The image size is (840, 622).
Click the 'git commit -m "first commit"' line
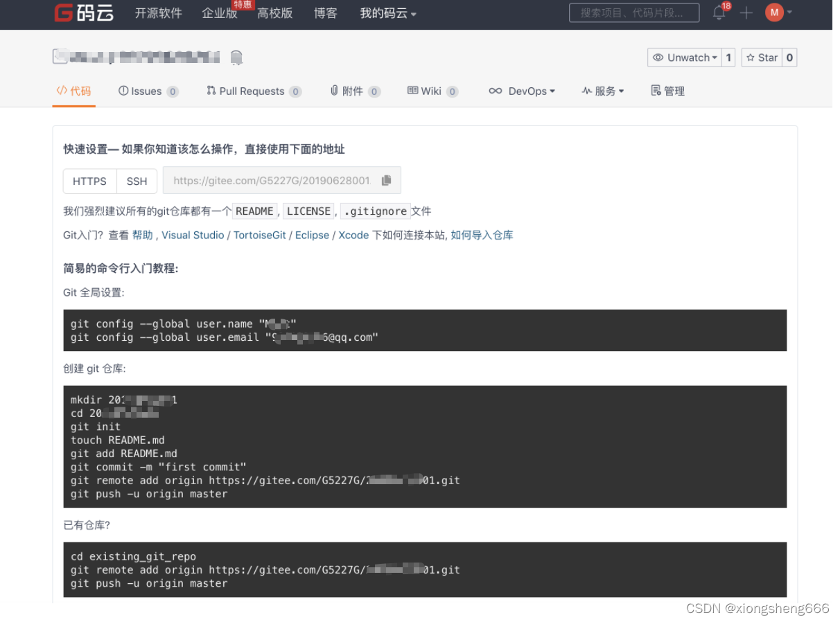159,467
